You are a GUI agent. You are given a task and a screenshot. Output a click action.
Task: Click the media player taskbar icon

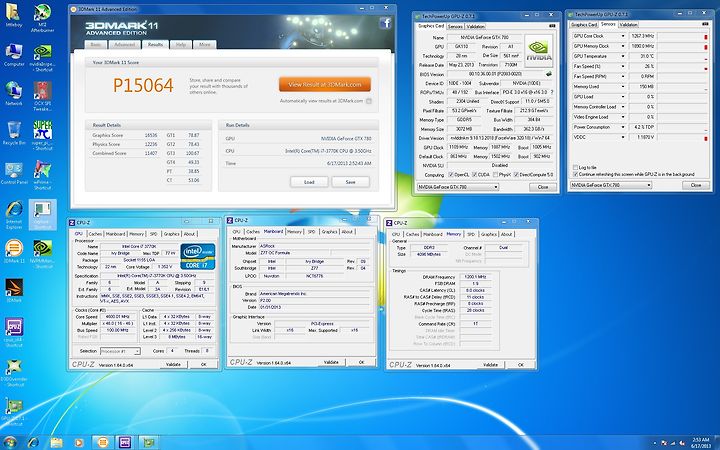(x=79, y=443)
